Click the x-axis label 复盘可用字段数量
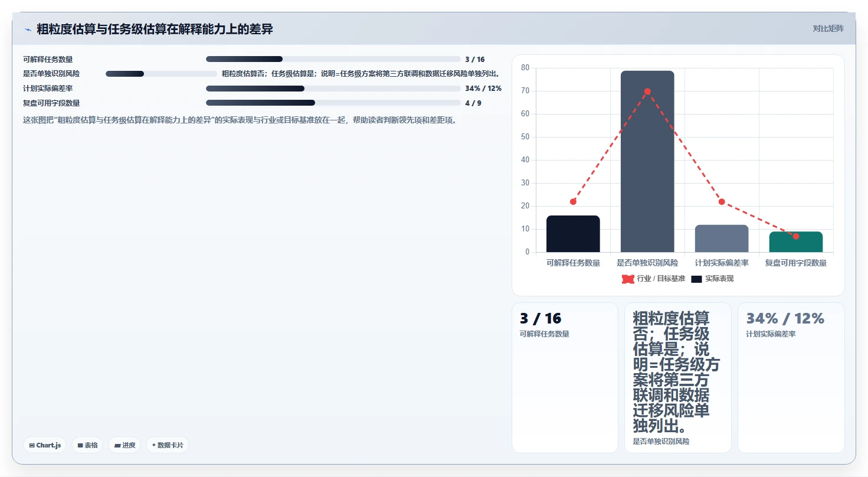This screenshot has height=477, width=868. click(x=796, y=263)
